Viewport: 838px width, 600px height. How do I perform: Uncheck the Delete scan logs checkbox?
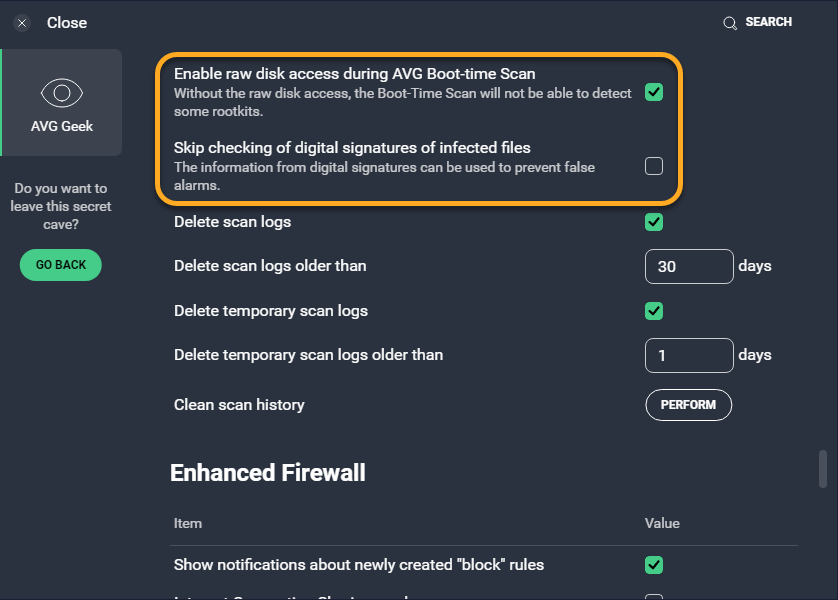654,221
